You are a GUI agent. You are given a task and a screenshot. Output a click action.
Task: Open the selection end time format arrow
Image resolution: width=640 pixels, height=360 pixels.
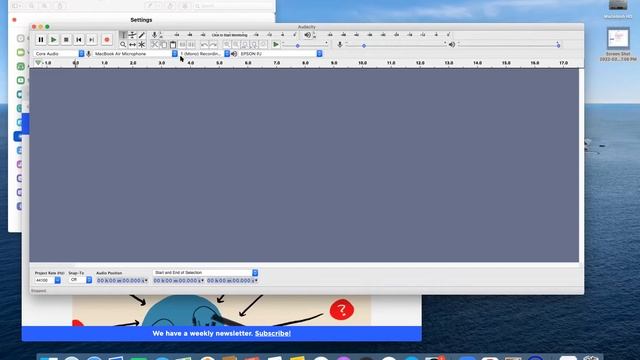point(256,280)
